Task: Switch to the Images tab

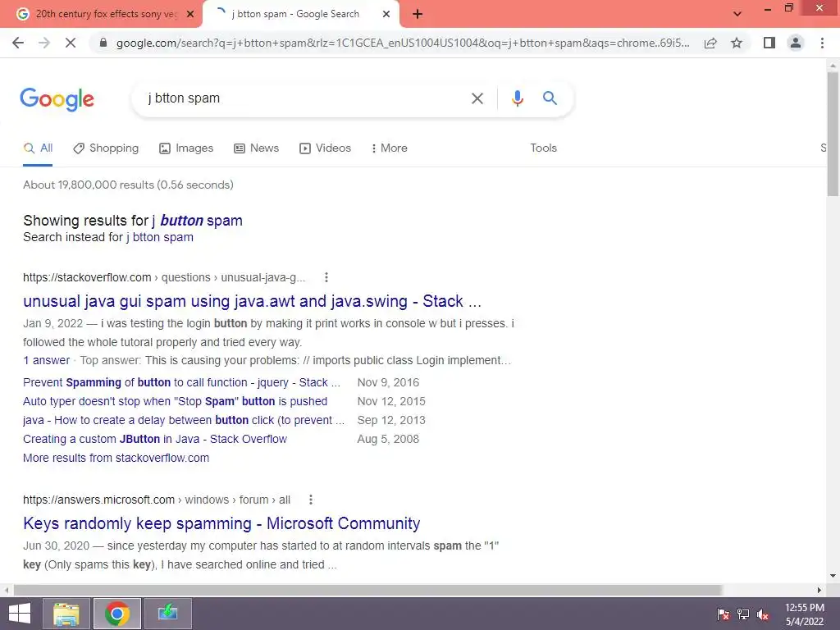Action: coord(186,148)
